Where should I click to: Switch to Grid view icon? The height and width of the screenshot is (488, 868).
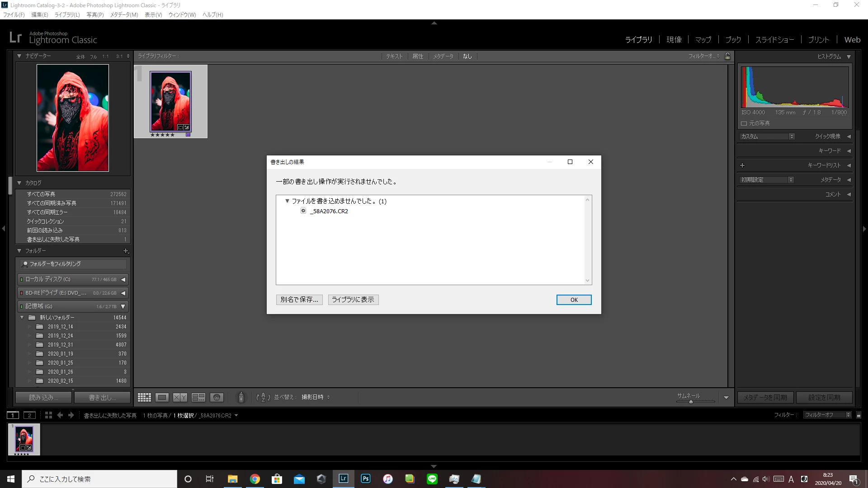point(144,397)
